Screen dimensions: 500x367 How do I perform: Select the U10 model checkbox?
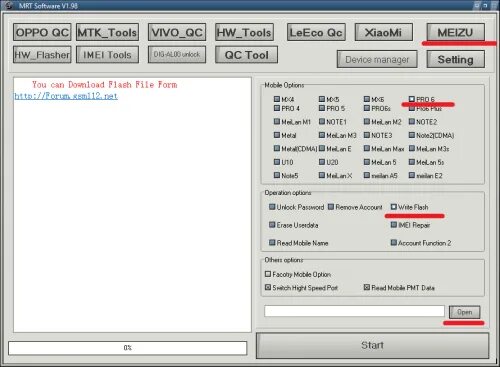click(277, 162)
